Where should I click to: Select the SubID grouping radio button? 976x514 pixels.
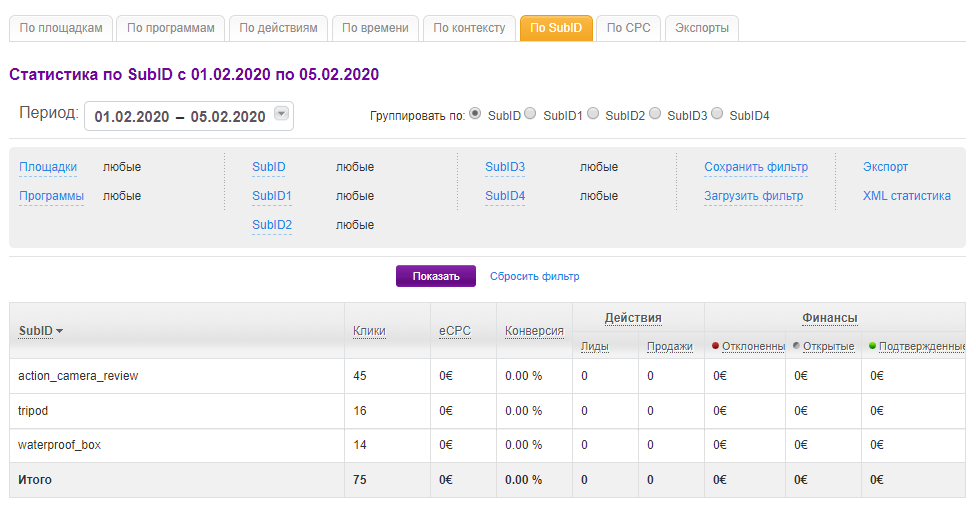tap(475, 114)
